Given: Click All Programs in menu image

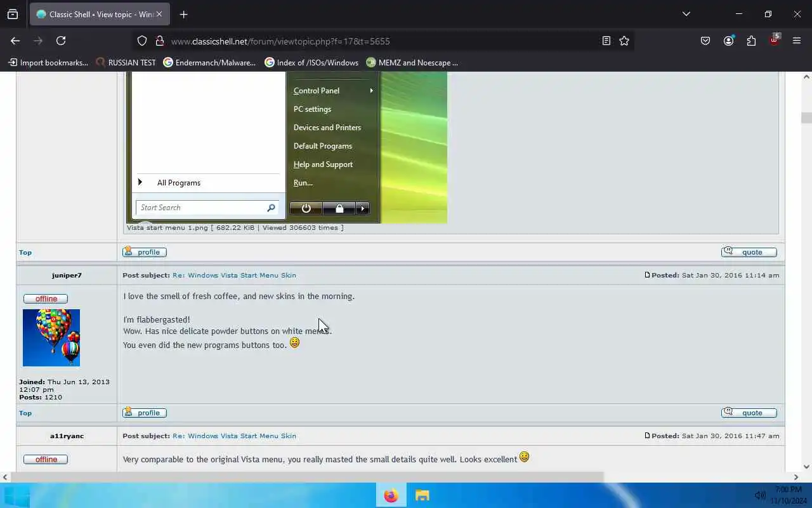Looking at the screenshot, I should point(178,183).
